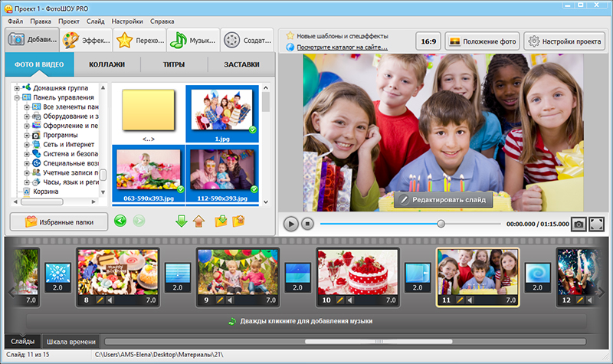Expand the Домашняя группа tree node
613x364 pixels.
(x=17, y=88)
